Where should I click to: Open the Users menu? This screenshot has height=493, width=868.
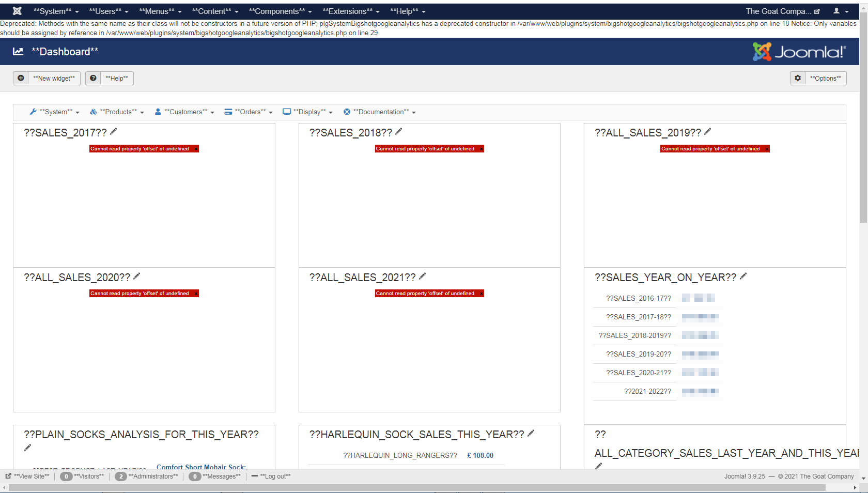109,11
